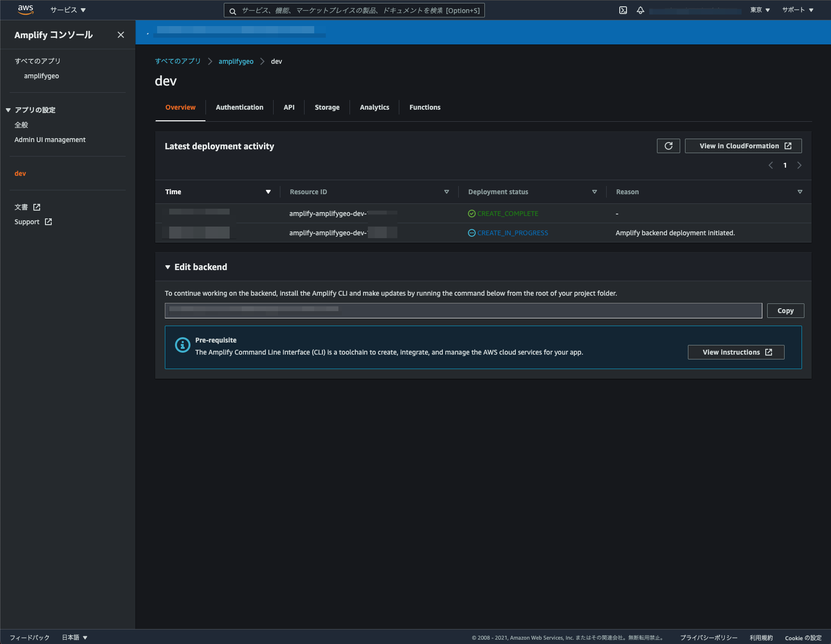The height and width of the screenshot is (644, 831).
Task: Open 全般 general settings
Action: tap(21, 125)
